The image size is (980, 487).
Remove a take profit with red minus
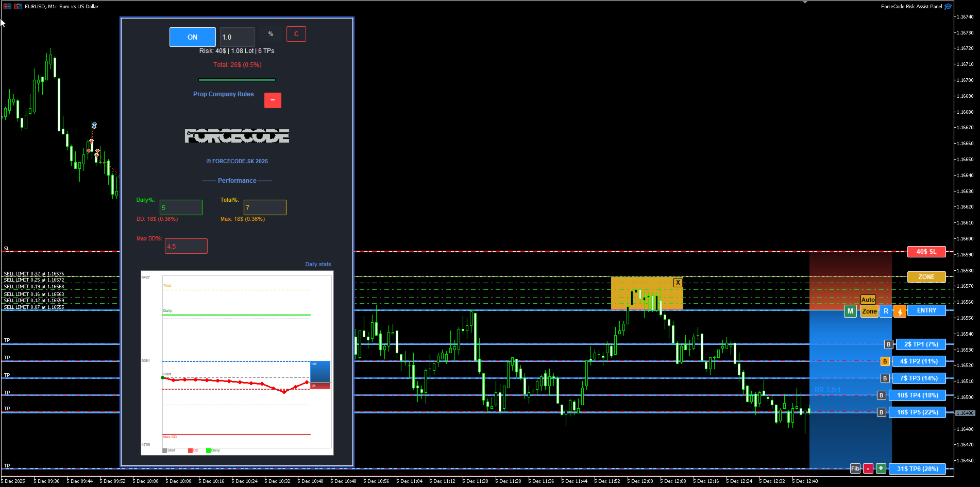pos(868,468)
